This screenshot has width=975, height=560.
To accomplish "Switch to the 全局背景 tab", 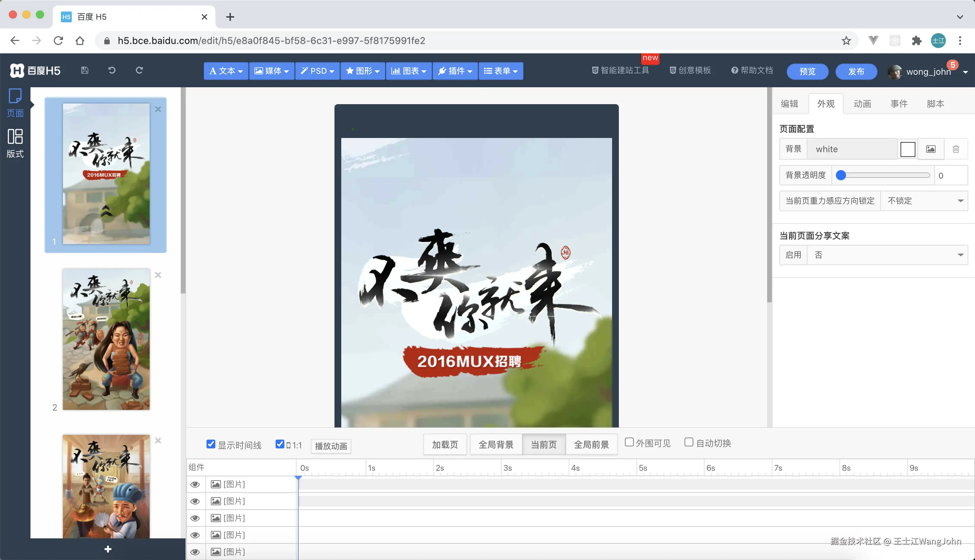I will click(496, 444).
